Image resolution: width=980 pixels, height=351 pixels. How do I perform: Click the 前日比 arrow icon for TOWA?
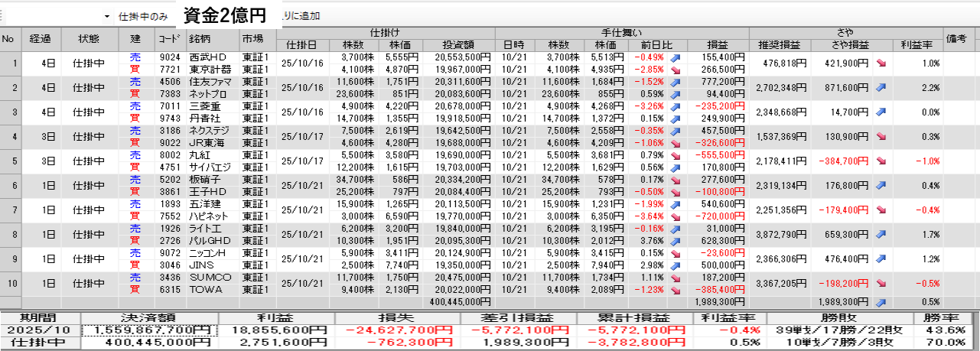coord(676,290)
